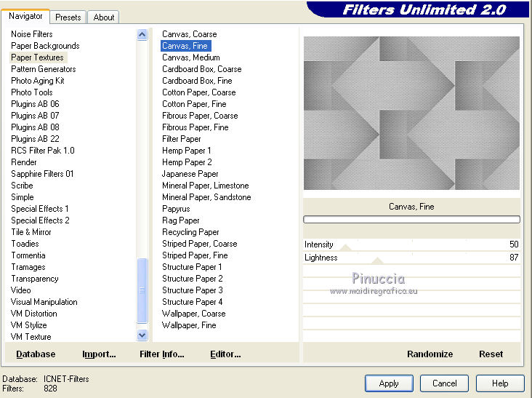The height and width of the screenshot is (398, 532).
Task: Select VM Texture category
Action: [31, 337]
